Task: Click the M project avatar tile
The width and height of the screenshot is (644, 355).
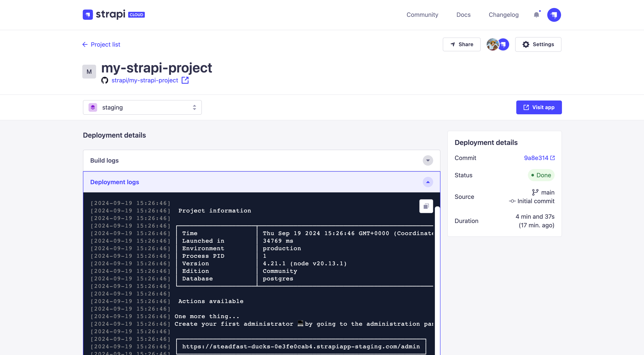Action: tap(89, 72)
